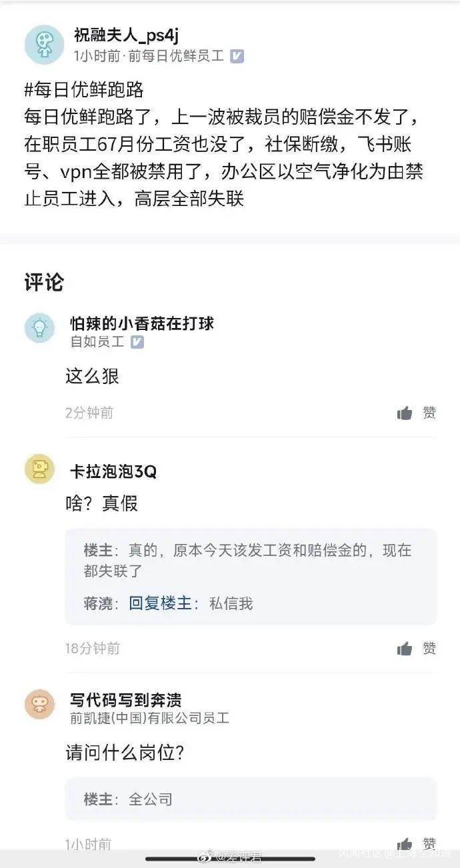Click the 评论 section heading
This screenshot has width=460, height=868.
(x=44, y=282)
